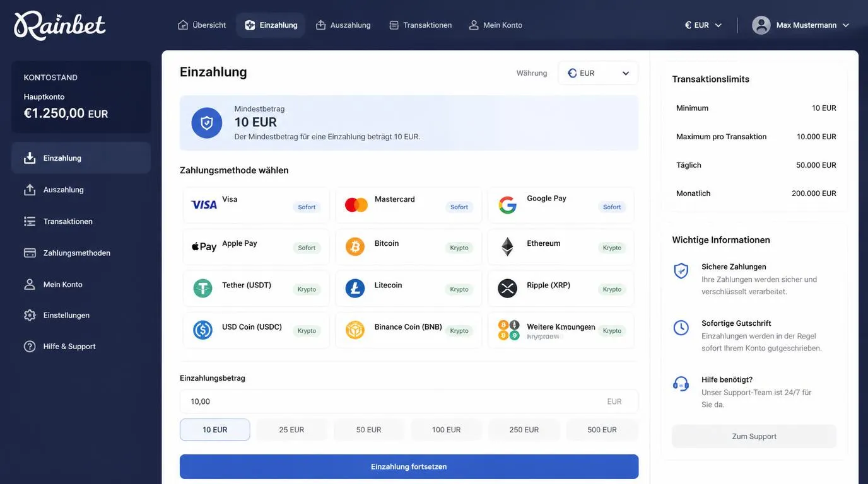
Task: Open Hilfe & Support in the sidebar
Action: click(81, 347)
